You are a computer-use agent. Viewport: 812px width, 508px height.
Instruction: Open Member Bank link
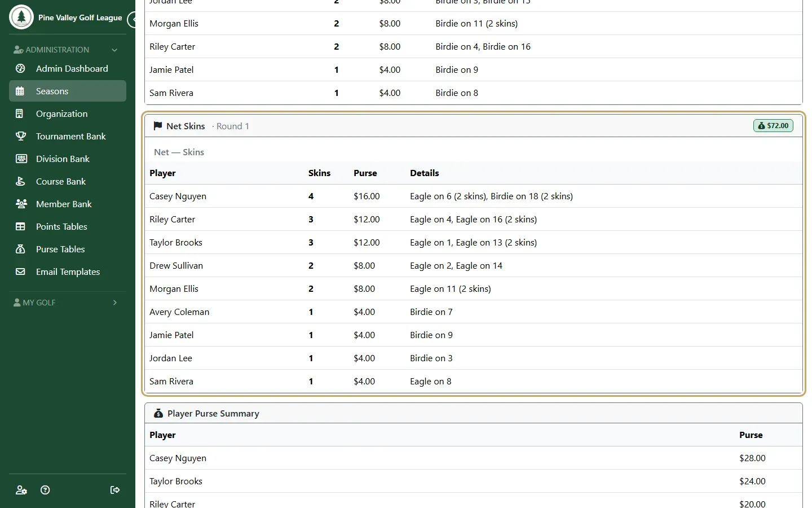(x=68, y=204)
